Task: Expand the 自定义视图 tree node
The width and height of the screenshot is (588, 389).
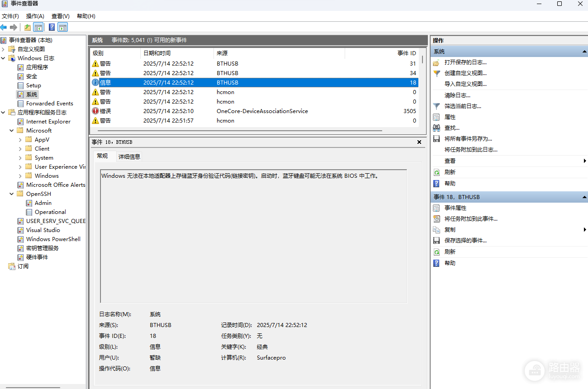Action: point(3,49)
